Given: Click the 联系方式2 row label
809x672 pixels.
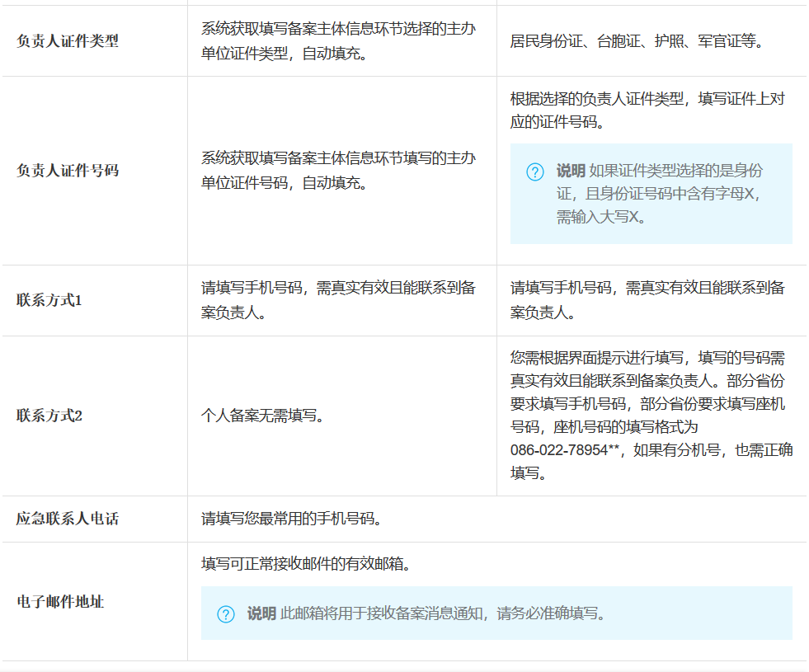Looking at the screenshot, I should point(49,416).
